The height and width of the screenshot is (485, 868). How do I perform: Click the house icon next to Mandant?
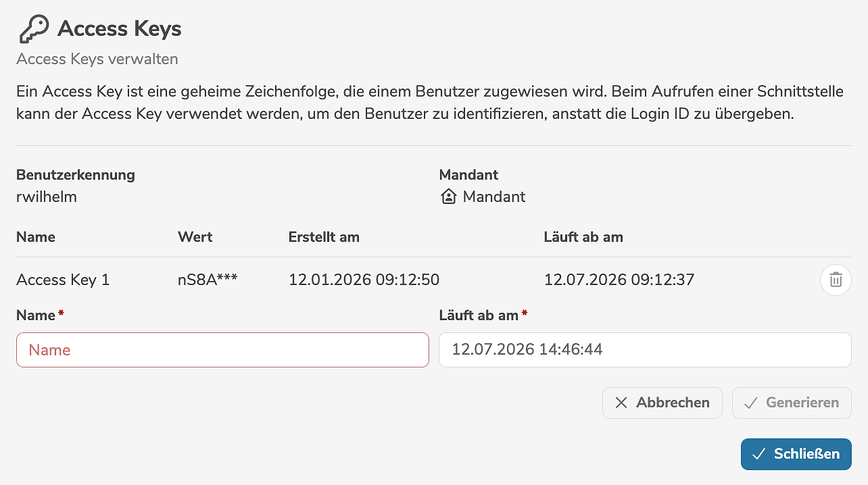[448, 197]
